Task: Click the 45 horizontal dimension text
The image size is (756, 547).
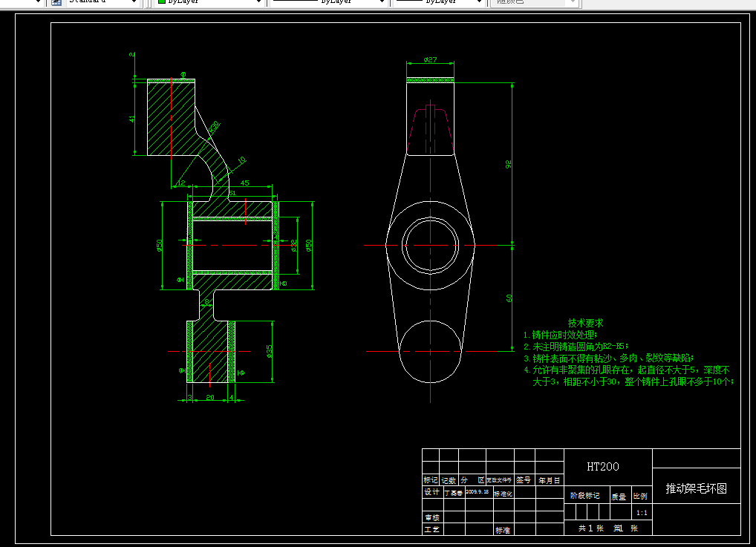Action: (245, 183)
